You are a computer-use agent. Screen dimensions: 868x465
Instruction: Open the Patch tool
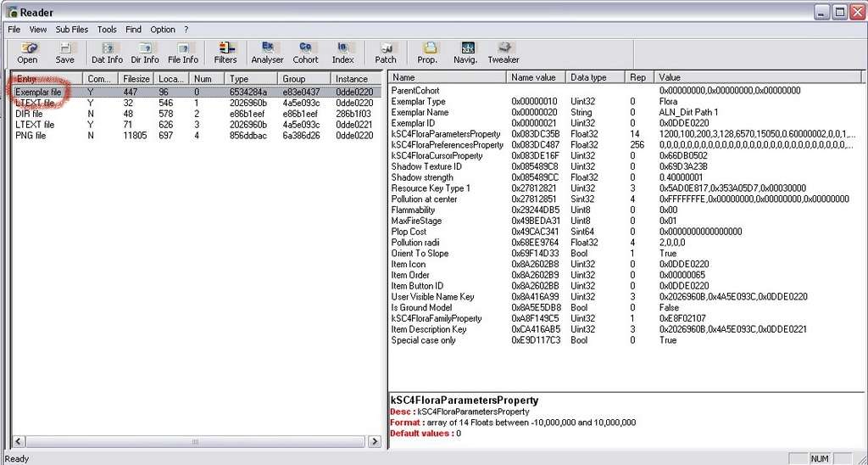(x=386, y=53)
